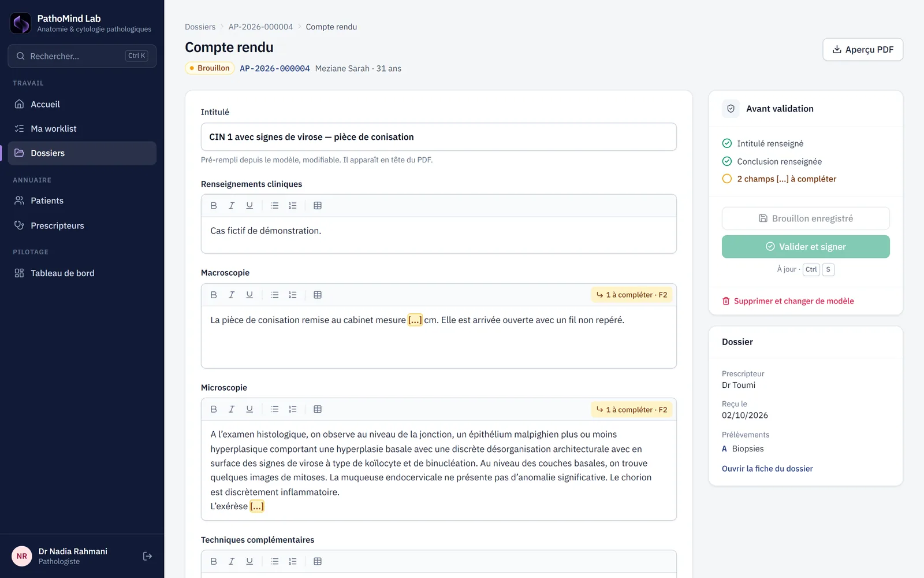Toggle italic in Macroscopie toolbar

[x=232, y=295]
